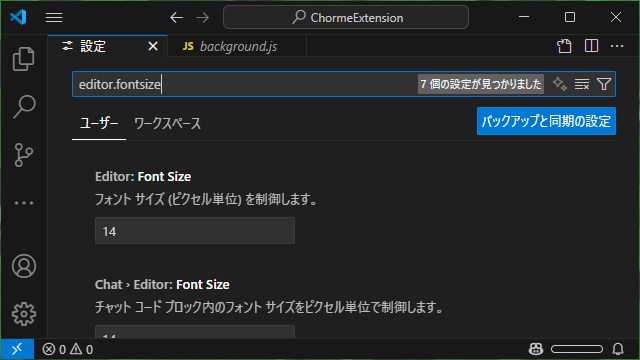The image size is (640, 360).
Task: Open settings JSON file icon
Action: 564,46
